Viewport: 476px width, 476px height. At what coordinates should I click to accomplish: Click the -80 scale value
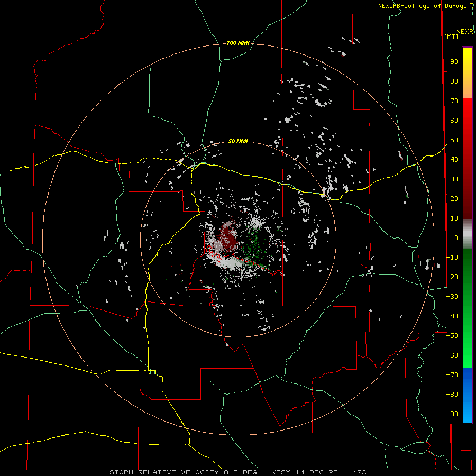(452, 395)
